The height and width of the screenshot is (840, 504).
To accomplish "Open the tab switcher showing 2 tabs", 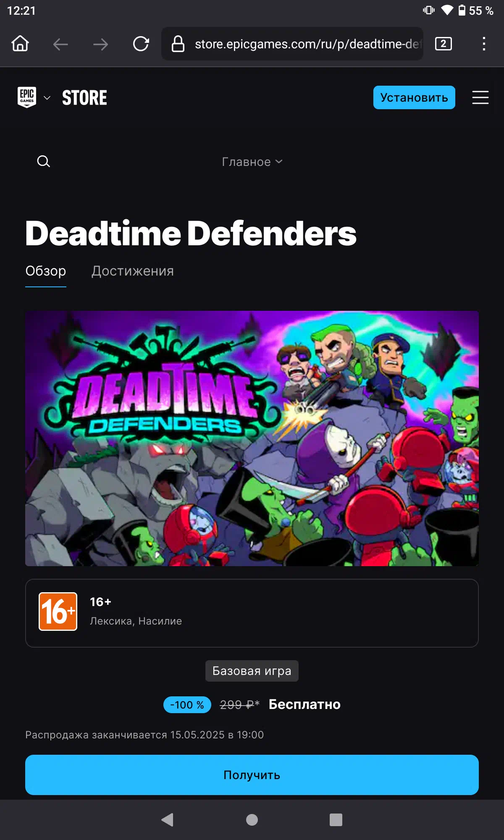I will click(x=444, y=44).
